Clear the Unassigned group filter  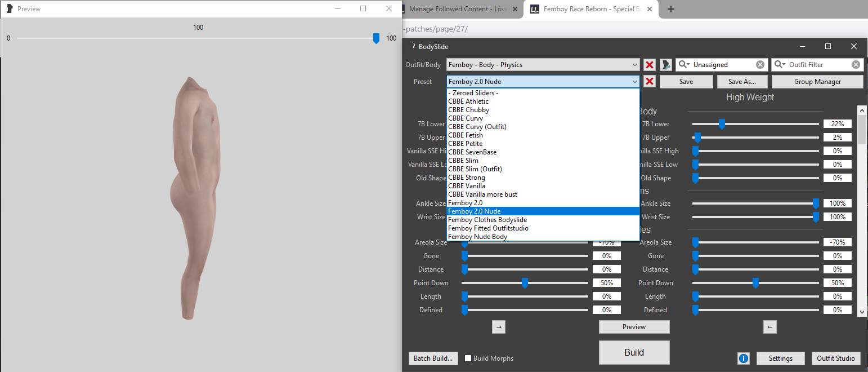click(x=760, y=65)
